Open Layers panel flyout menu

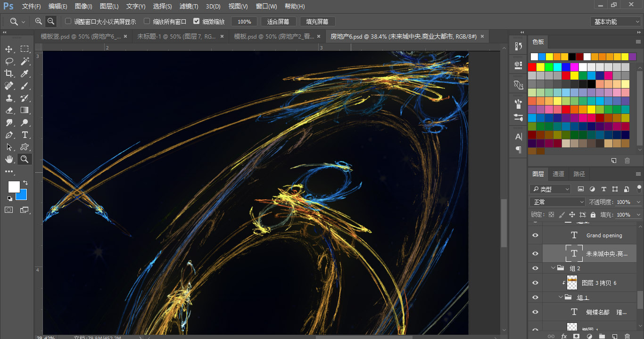click(638, 174)
